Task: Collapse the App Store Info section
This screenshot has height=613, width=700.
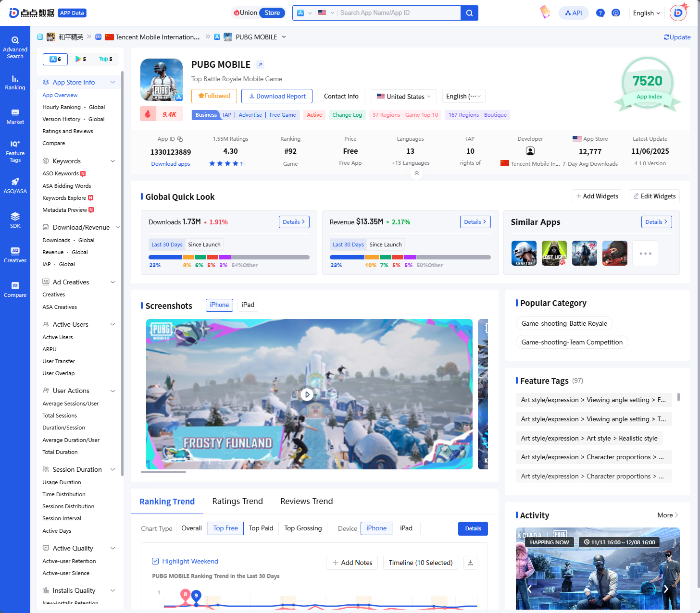Action: point(113,82)
